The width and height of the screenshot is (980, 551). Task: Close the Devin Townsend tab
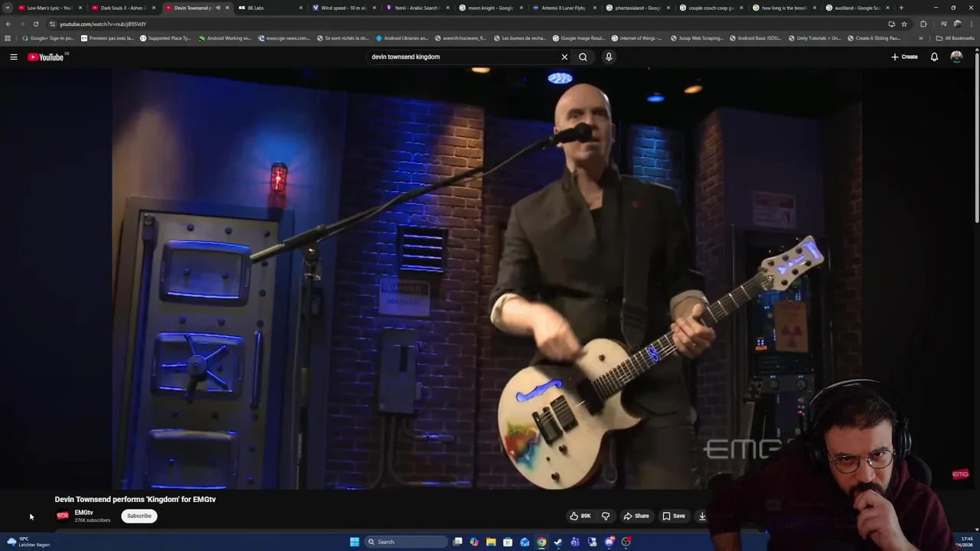(x=227, y=8)
